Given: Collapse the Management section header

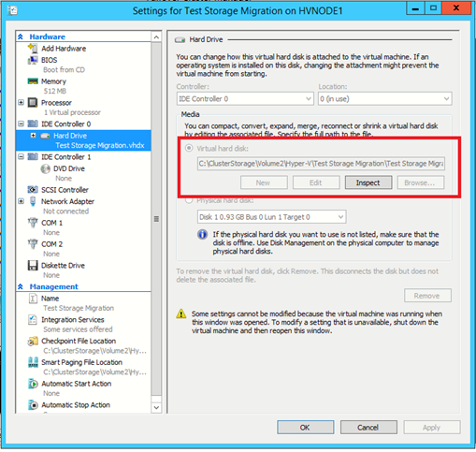Looking at the screenshot, I should click(x=21, y=286).
